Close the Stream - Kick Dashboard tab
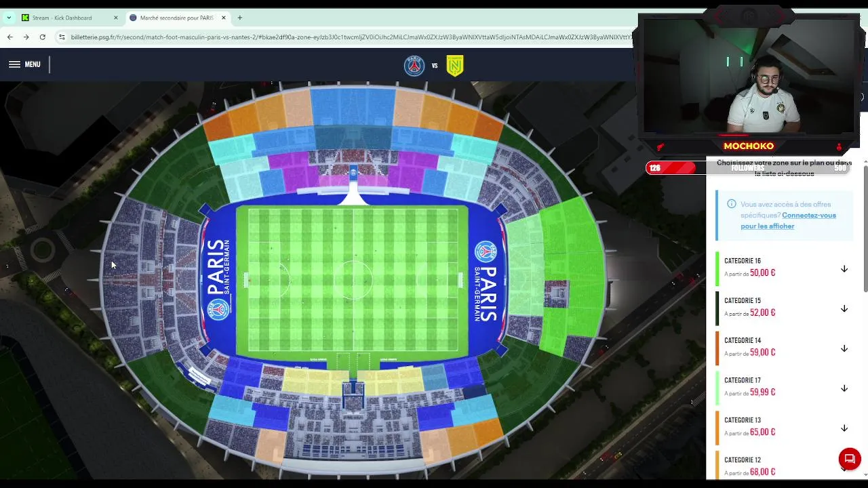Viewport: 868px width, 488px height. [x=115, y=18]
